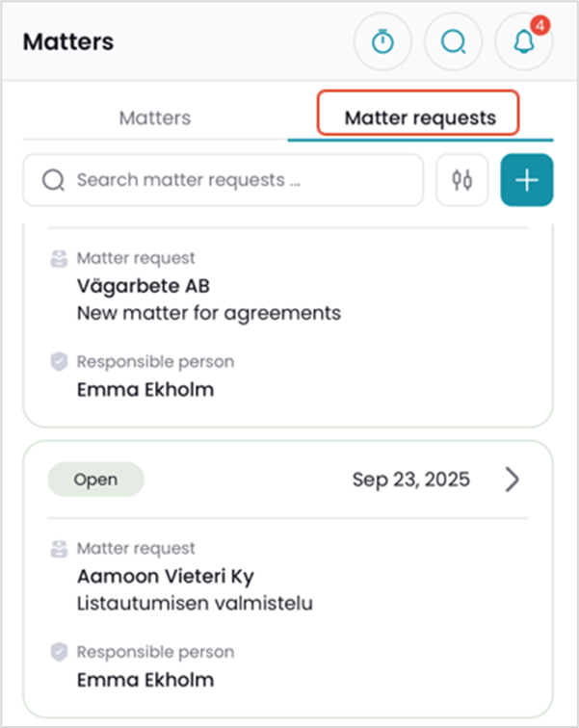Click the Vägarbete AB matter request icon
Viewport: 579px width, 728px height.
(59, 258)
